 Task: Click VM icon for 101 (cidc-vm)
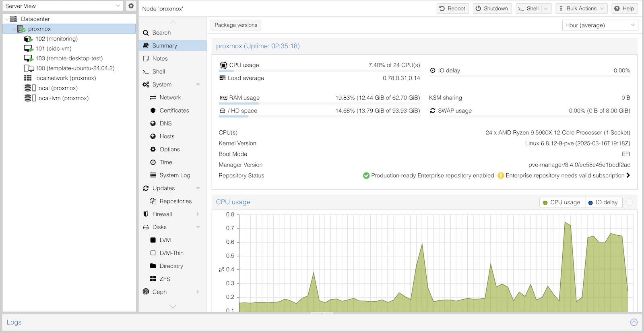[x=29, y=49]
